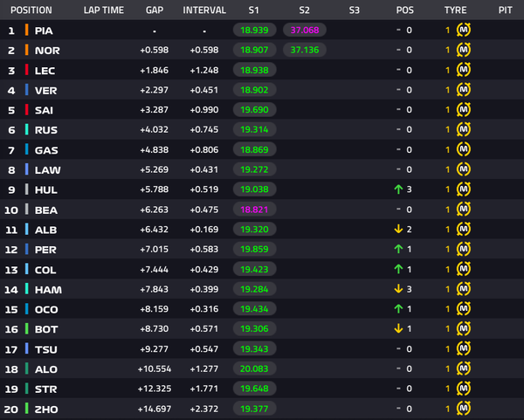Click the PIT column header
Screen dimensions: 524x420
point(506,10)
